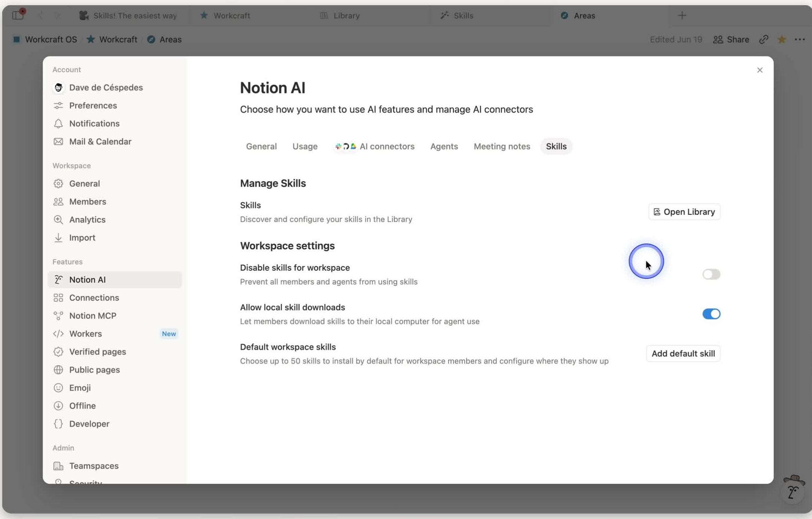
Task: Click the workspace General gear icon
Action: click(58, 184)
